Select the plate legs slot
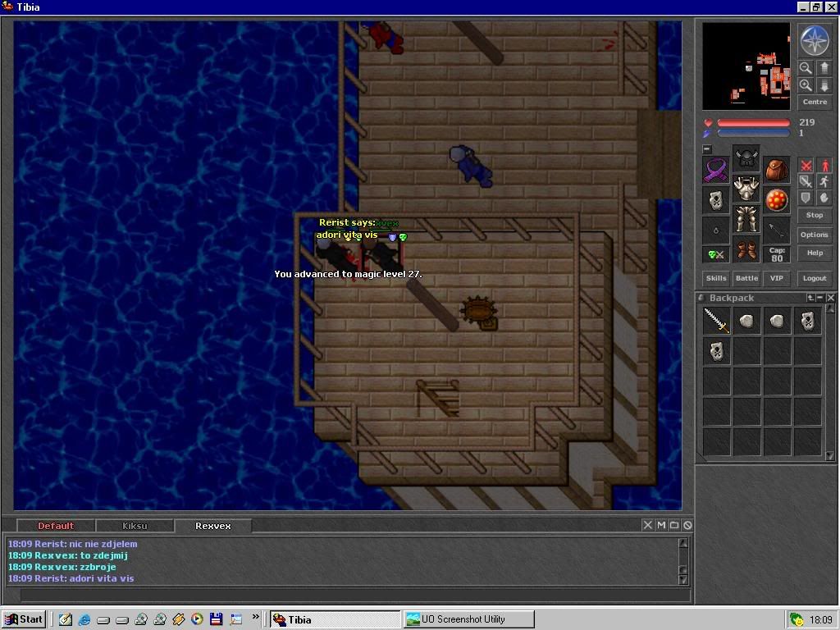The width and height of the screenshot is (840, 630). pyautogui.click(x=746, y=219)
